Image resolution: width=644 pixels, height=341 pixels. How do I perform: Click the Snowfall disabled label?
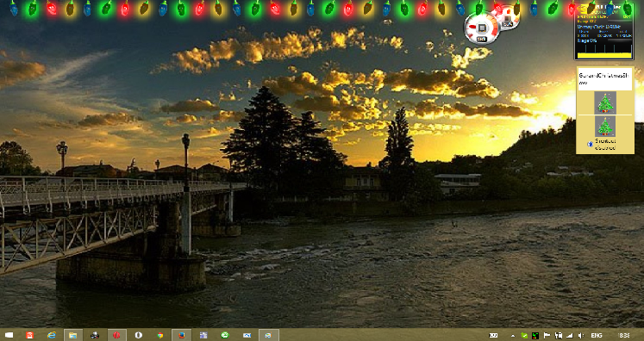(604, 144)
